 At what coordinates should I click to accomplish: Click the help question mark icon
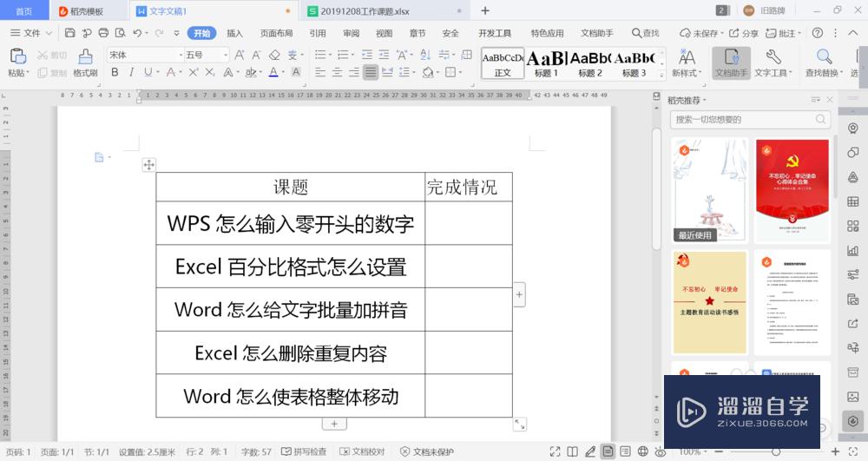point(817,33)
